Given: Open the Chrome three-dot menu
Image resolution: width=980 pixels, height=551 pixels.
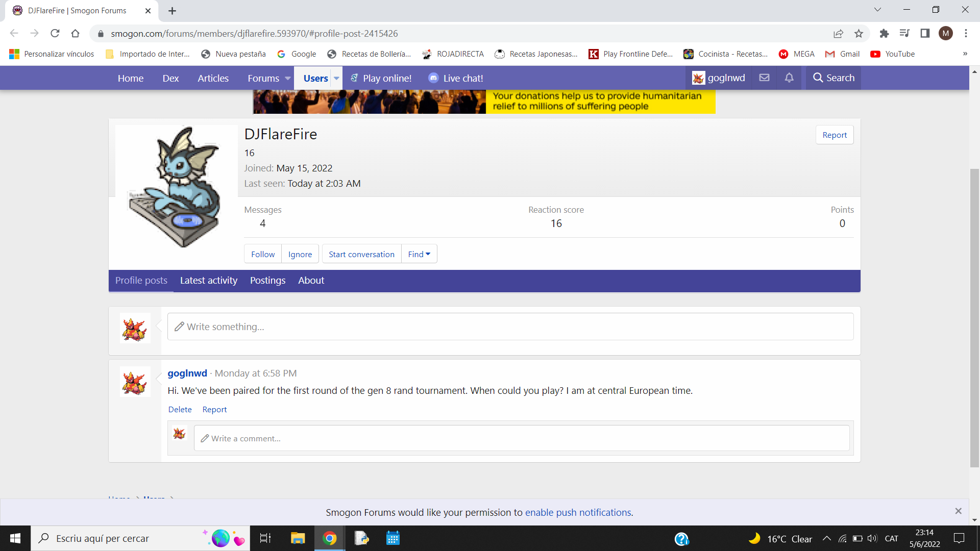Looking at the screenshot, I should click(966, 34).
